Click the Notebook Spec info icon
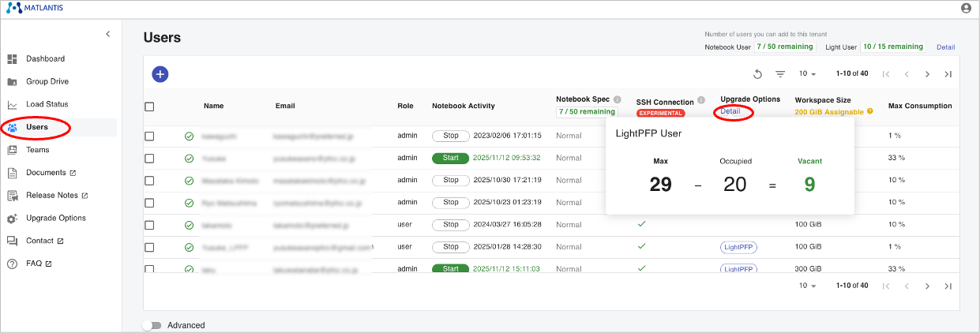 click(618, 99)
